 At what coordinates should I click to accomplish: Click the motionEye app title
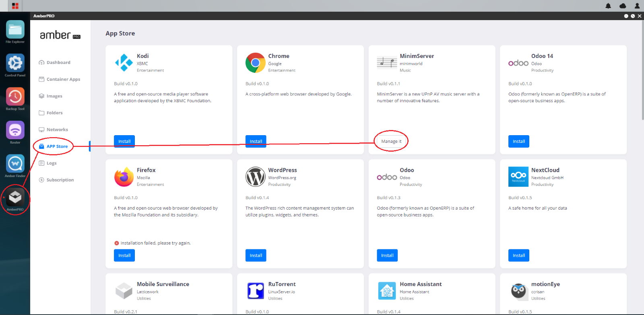tap(545, 284)
